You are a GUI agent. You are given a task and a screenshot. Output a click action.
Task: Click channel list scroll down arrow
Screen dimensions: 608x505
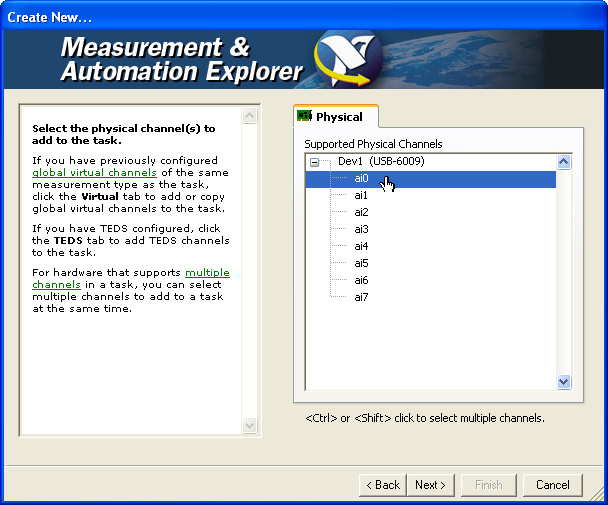click(x=563, y=382)
